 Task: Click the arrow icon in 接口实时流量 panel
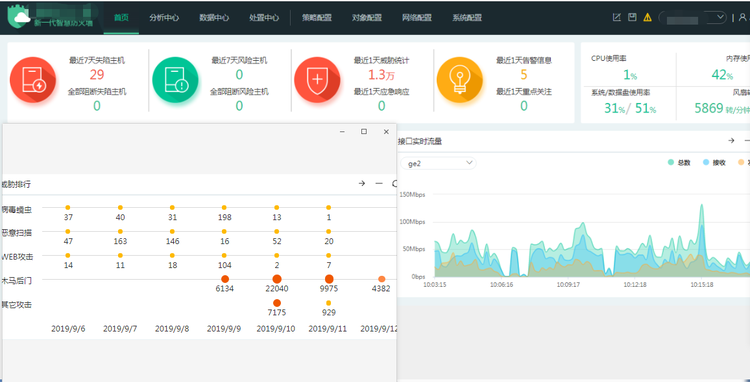pyautogui.click(x=731, y=141)
